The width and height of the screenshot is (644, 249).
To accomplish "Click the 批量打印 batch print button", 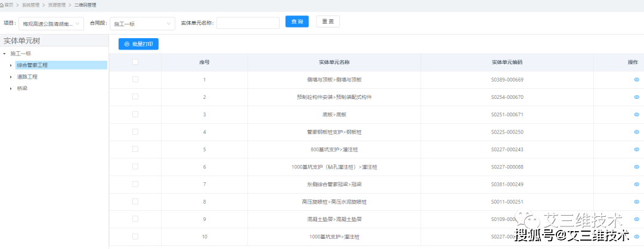I will point(138,44).
